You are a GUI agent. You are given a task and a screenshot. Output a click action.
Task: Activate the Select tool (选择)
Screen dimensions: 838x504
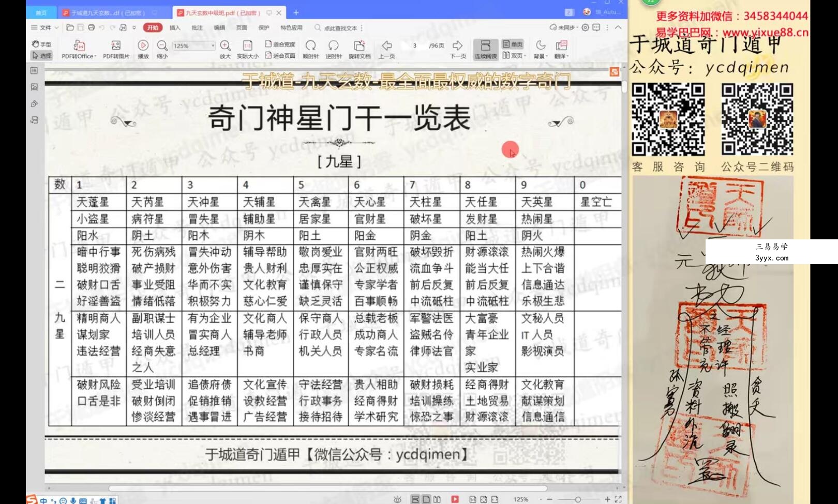click(x=42, y=55)
